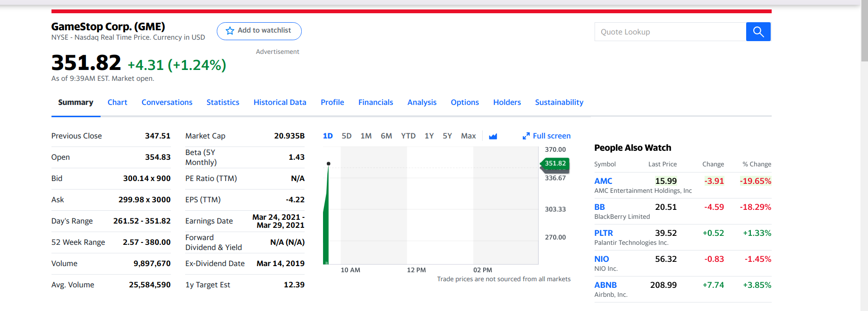This screenshot has width=868, height=311.
Task: Open the ABNB symbol link
Action: click(x=605, y=285)
